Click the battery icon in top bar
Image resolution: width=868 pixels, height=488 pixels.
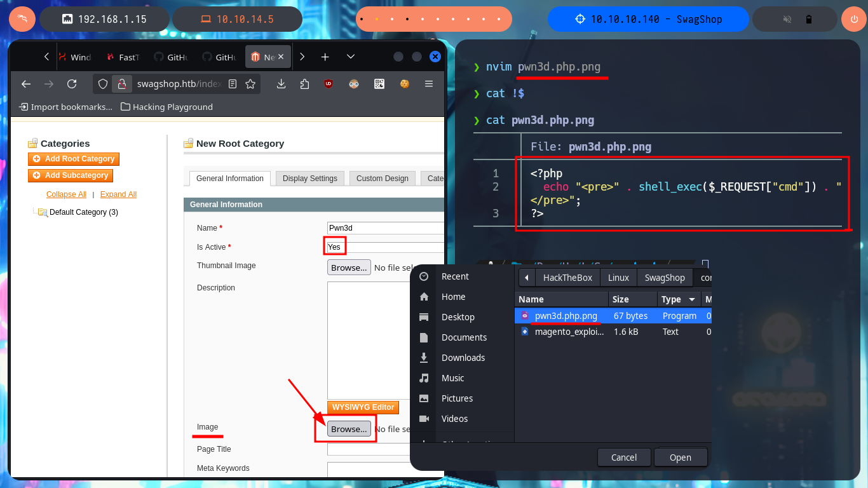809,19
